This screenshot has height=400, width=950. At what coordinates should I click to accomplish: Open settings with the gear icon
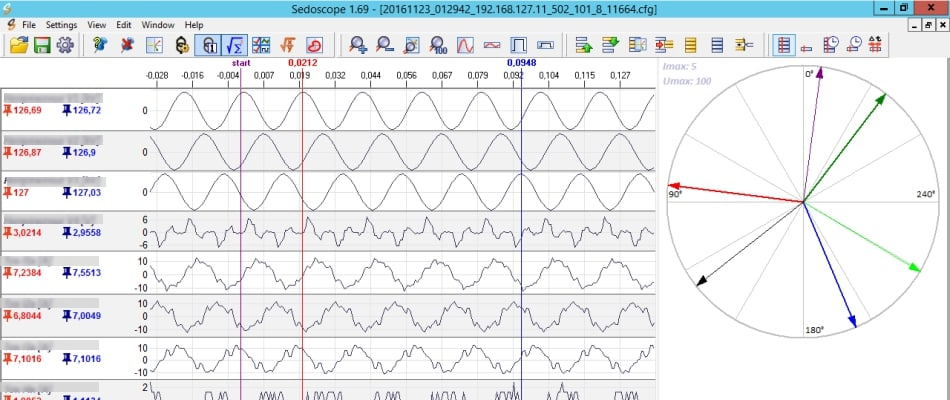(65, 45)
